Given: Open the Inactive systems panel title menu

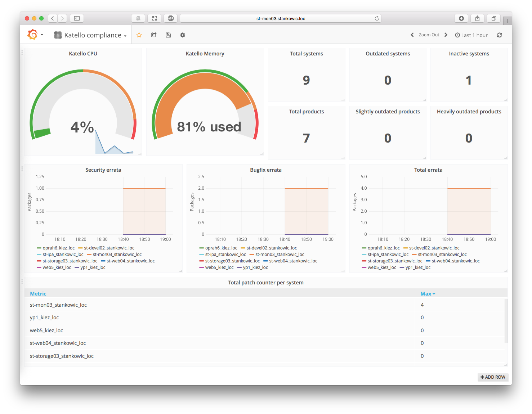Looking at the screenshot, I should point(469,54).
